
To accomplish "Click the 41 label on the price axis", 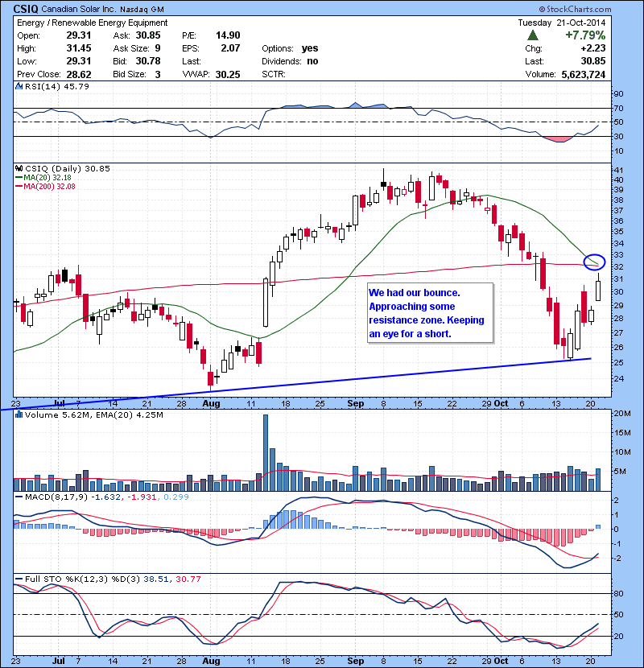I will click(x=618, y=170).
